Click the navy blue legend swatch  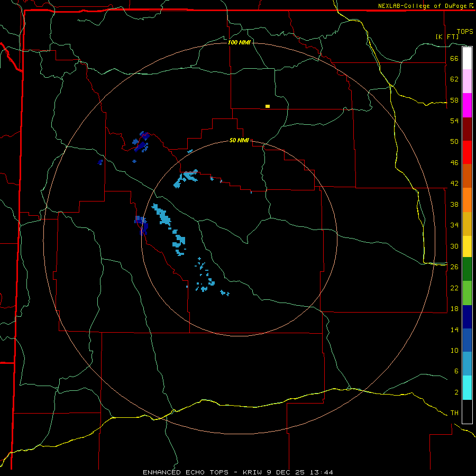point(467,317)
